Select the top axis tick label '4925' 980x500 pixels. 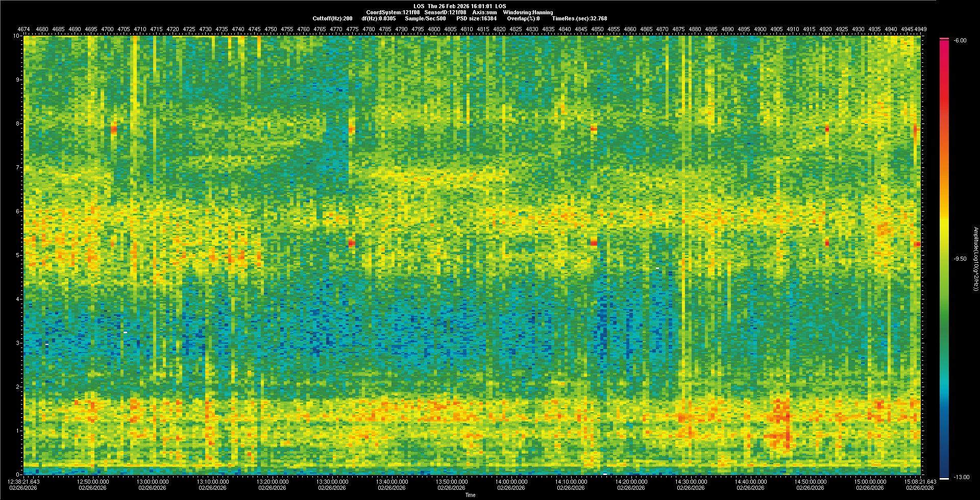(x=842, y=30)
